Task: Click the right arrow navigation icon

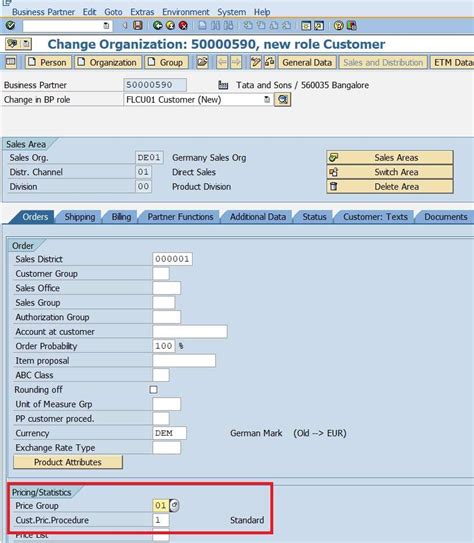Action: [236, 62]
